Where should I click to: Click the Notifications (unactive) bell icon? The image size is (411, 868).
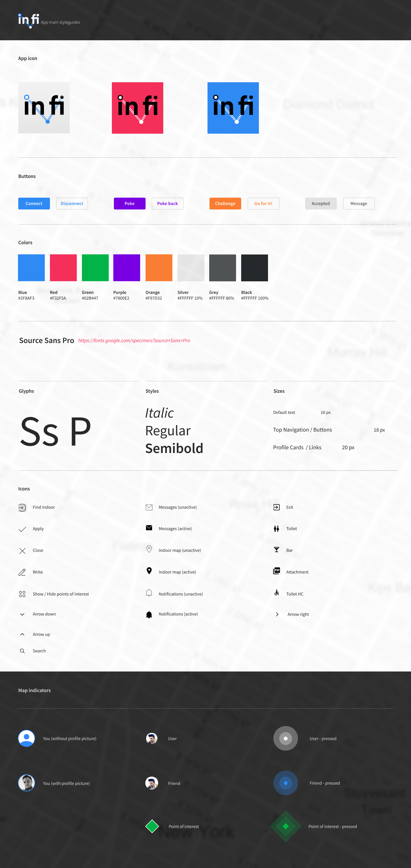click(x=149, y=593)
